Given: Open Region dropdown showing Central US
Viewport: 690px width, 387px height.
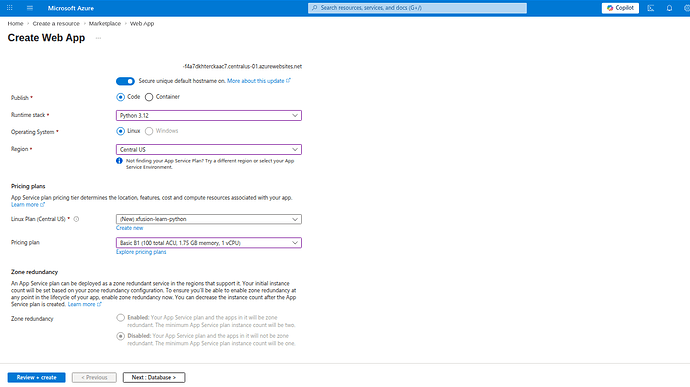Looking at the screenshot, I should tap(209, 149).
